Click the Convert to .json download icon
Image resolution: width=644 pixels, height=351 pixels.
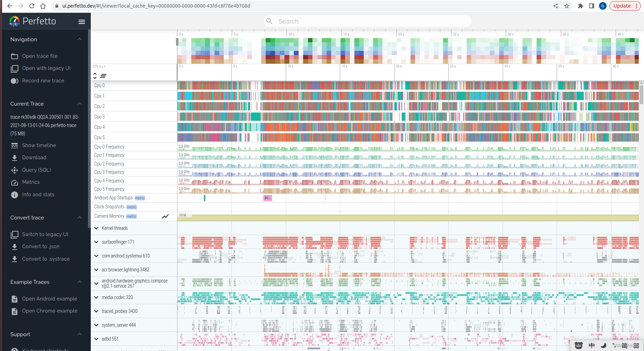pyautogui.click(x=15, y=247)
